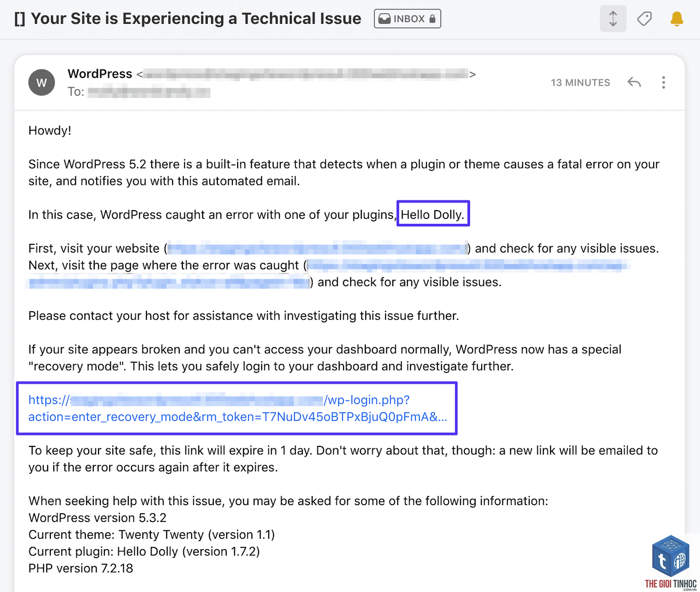Screen dimensions: 700x592
Task: Click "Please contact your host for assistance" sentence
Action: (244, 316)
